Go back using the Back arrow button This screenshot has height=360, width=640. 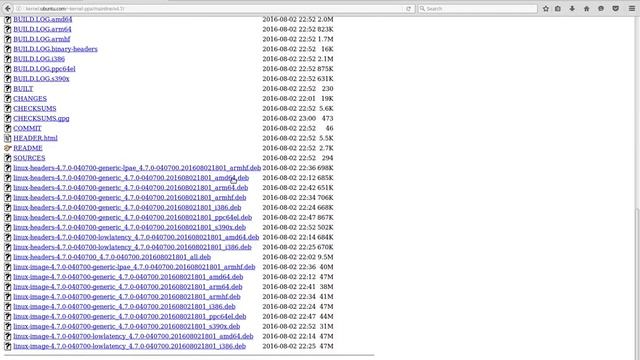point(8,9)
